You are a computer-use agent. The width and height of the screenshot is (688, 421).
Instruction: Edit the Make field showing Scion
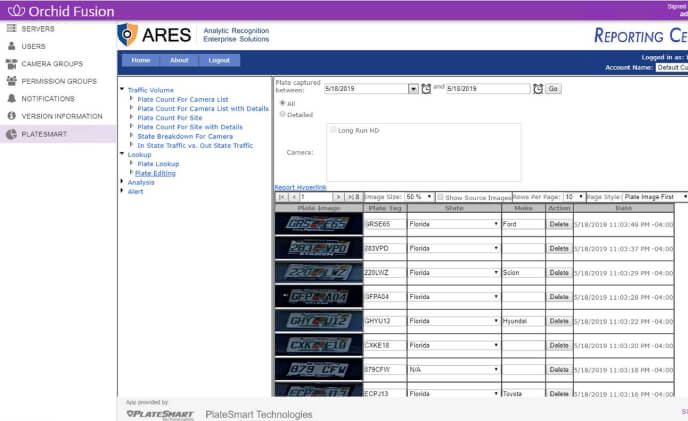(523, 273)
